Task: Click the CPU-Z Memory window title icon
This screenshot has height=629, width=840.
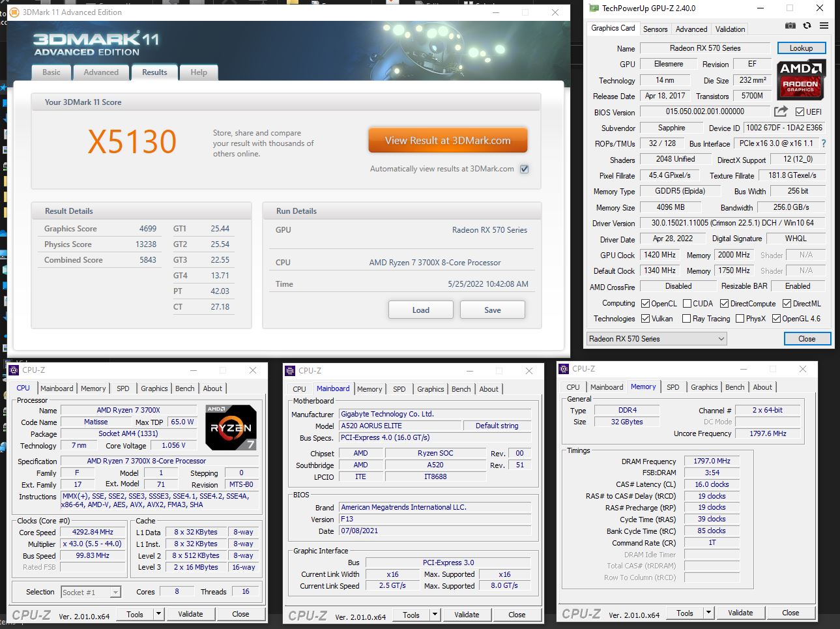Action: 564,369
